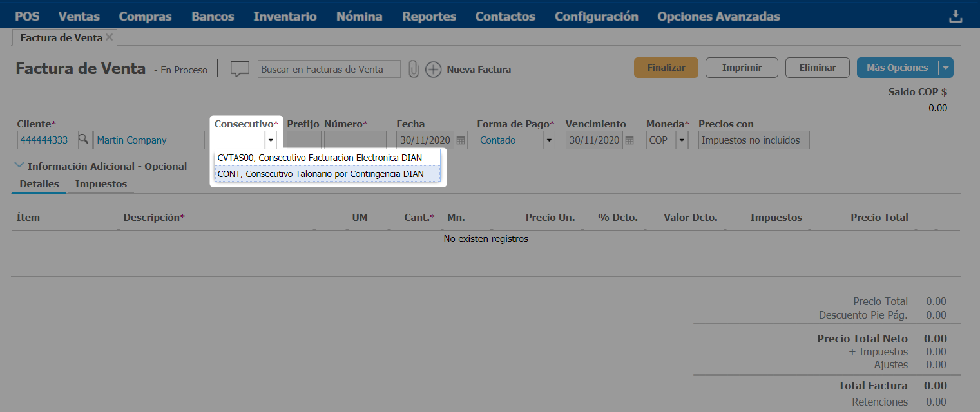Open the Vencimiento calendar picker icon

coord(630,140)
